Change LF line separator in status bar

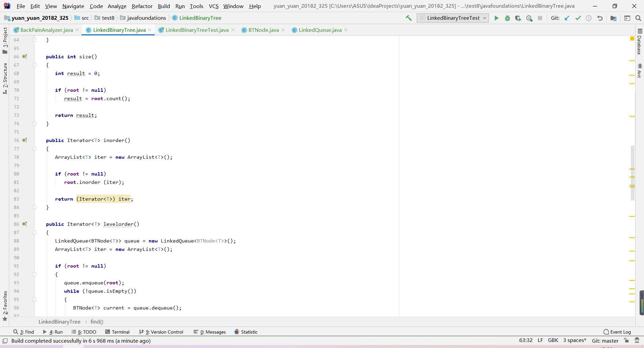click(540, 340)
